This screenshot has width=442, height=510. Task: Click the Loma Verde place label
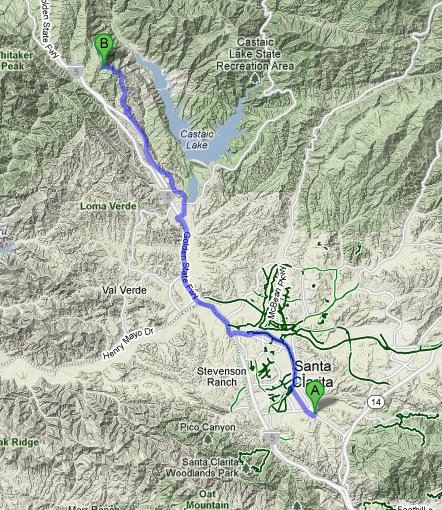pos(108,206)
